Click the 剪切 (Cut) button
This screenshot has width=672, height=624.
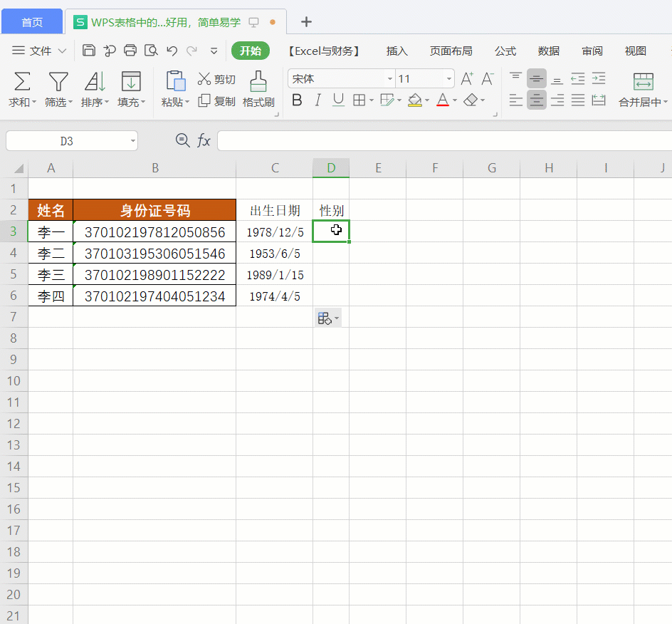pos(216,79)
